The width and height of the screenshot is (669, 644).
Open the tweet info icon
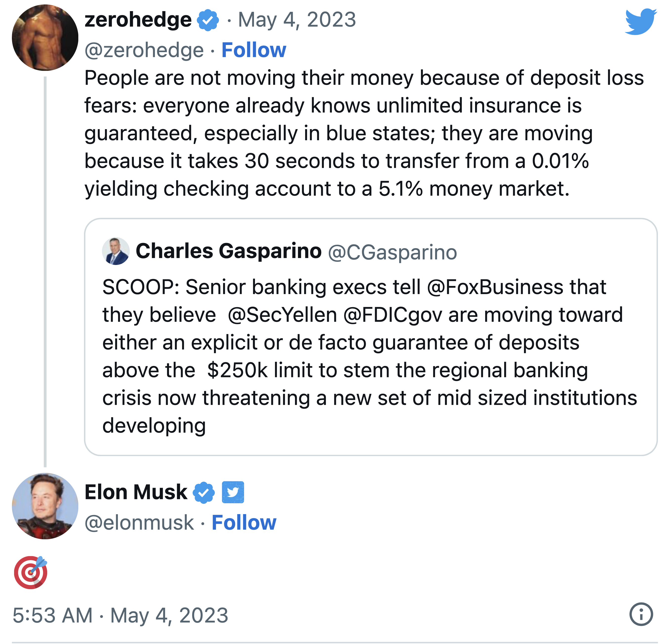tap(641, 614)
